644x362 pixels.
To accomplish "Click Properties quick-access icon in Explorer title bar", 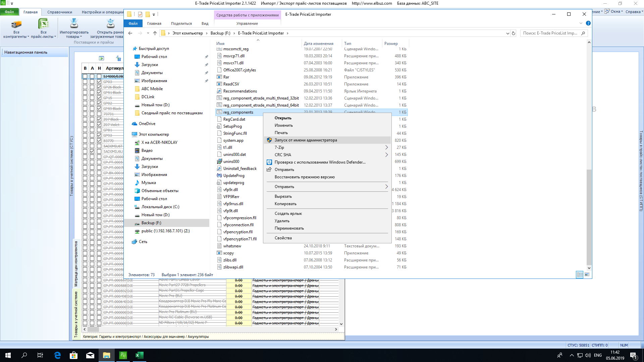I will point(140,14).
